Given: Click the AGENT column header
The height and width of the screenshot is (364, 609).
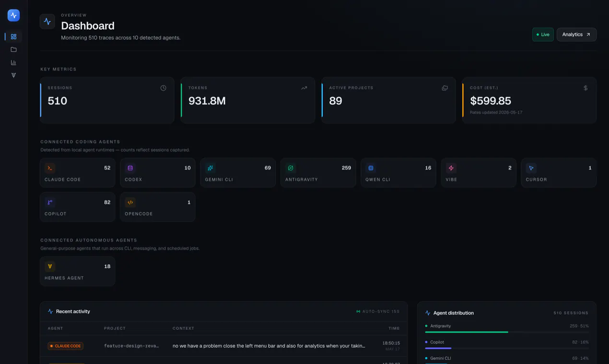Looking at the screenshot, I should [55, 328].
